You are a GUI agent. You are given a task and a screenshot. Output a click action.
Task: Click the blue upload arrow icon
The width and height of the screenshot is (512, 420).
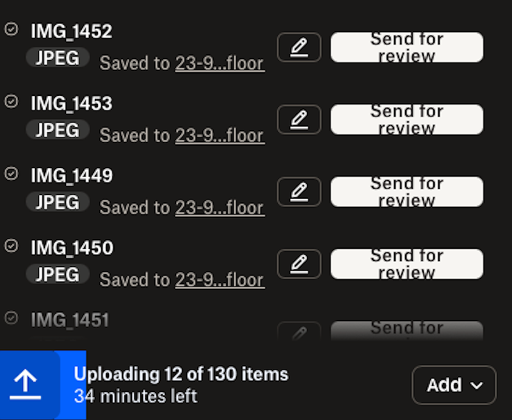click(x=26, y=385)
